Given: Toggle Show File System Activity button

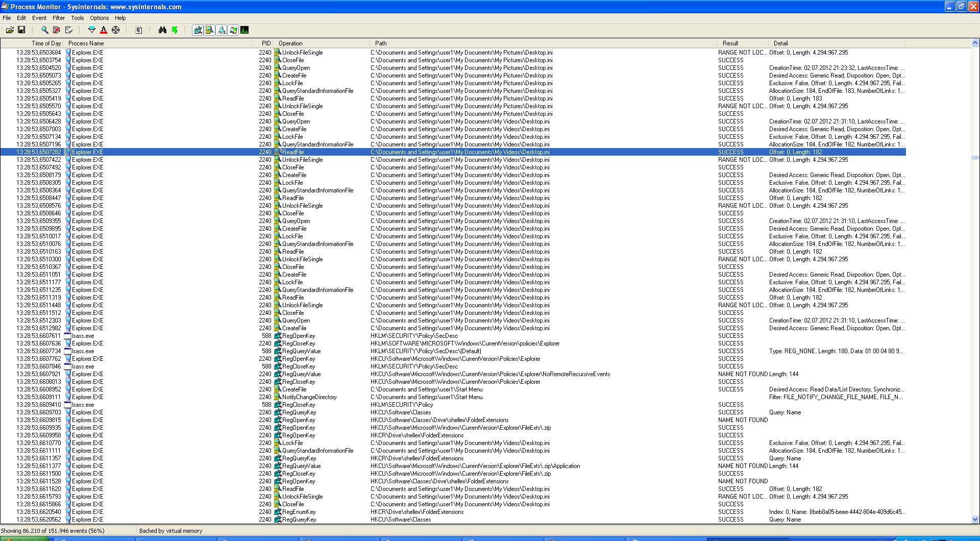Looking at the screenshot, I should tap(209, 30).
